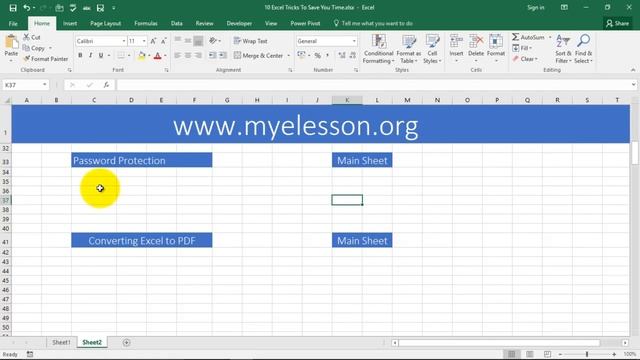Switch to Sheet1 worksheet tab
This screenshot has width=640, height=360.
coord(61,342)
